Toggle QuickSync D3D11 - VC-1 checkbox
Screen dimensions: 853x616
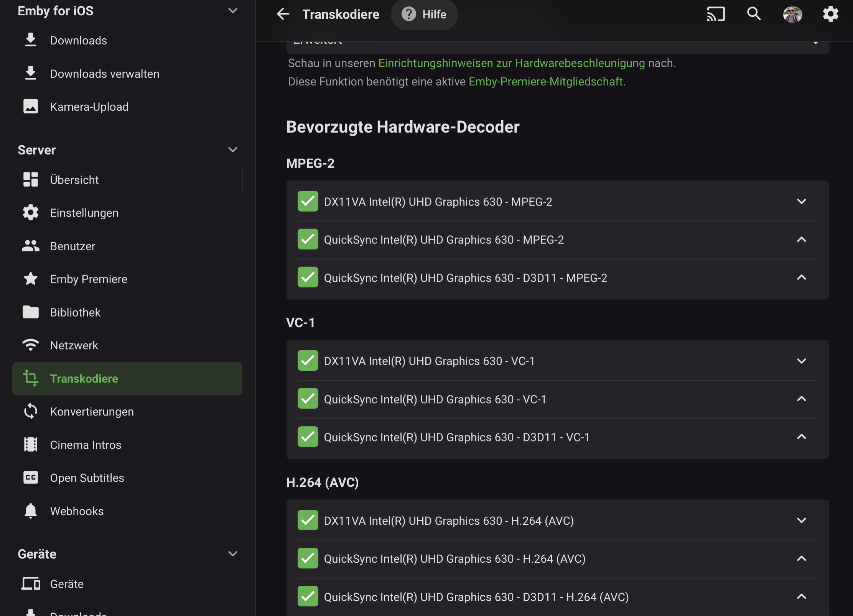[x=308, y=437]
